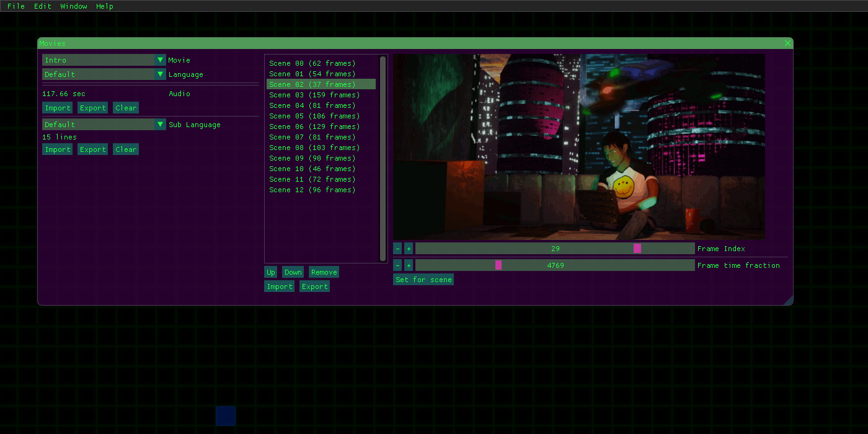
Task: Select Scene 03 (159 frames)
Action: (321, 95)
